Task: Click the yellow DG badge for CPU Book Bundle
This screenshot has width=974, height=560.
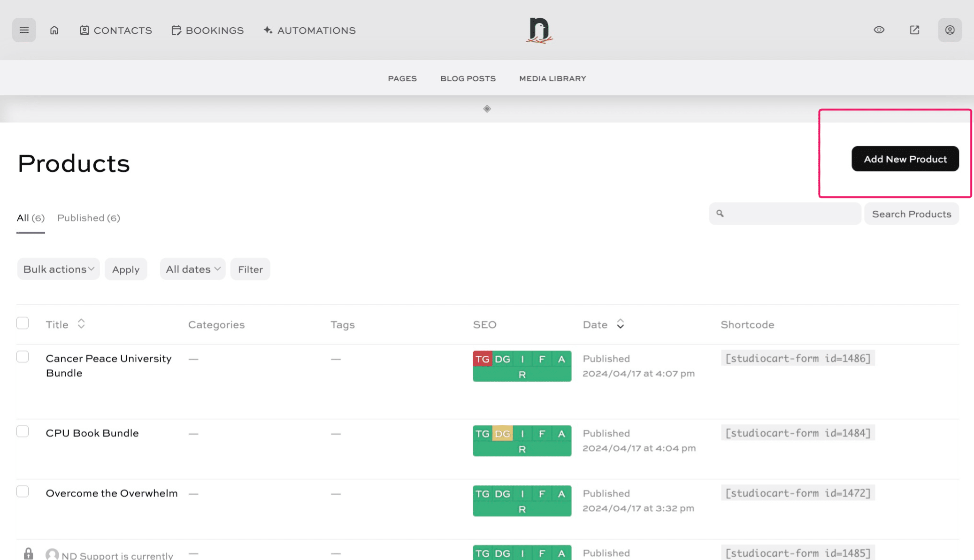Action: pyautogui.click(x=502, y=434)
